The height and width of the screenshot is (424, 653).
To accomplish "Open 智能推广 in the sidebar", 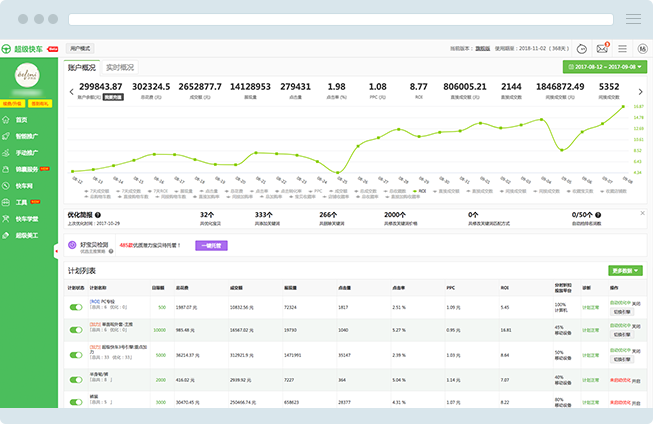I will tap(26, 136).
